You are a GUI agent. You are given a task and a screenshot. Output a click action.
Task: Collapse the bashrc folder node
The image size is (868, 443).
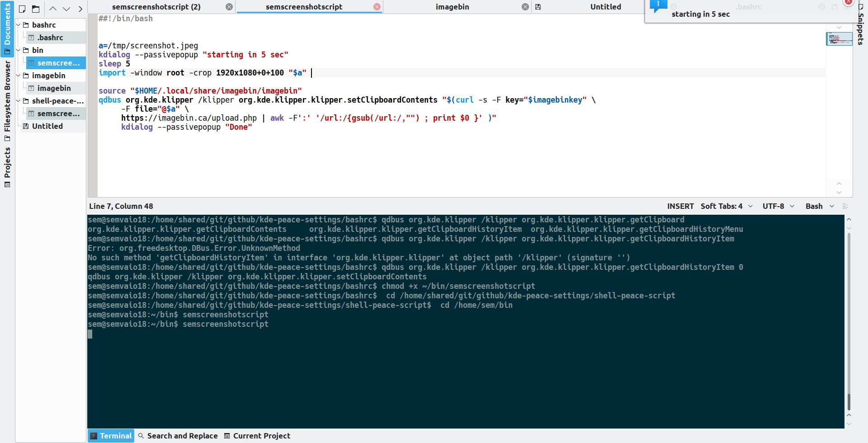[x=19, y=25]
